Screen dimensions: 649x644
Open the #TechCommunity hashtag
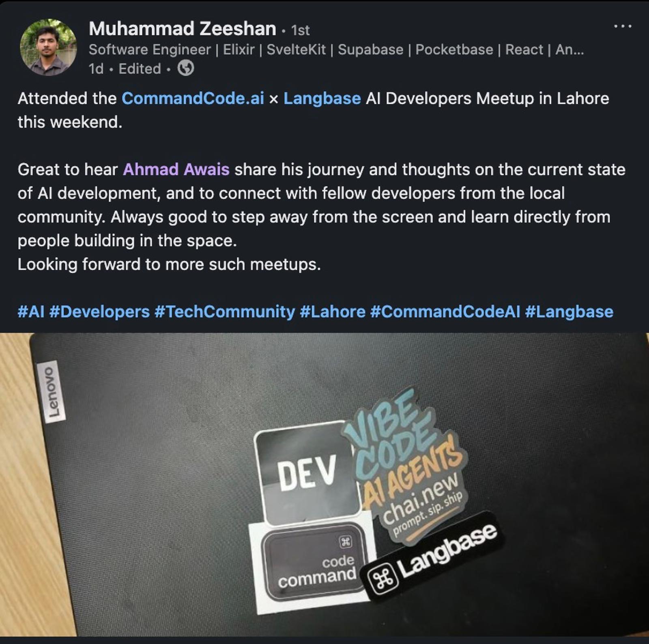coord(225,312)
